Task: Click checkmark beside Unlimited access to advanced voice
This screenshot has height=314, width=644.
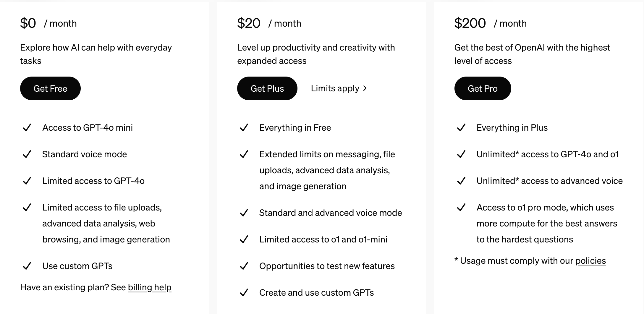Action: tap(461, 181)
